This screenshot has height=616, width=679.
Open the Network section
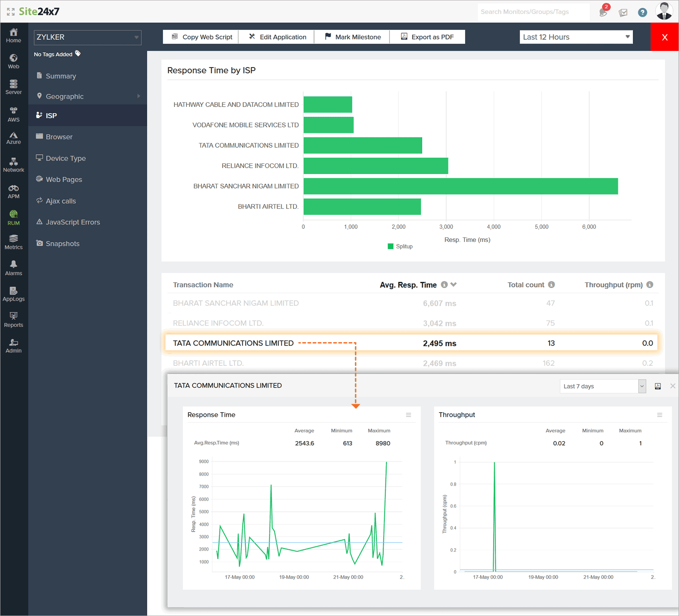14,165
